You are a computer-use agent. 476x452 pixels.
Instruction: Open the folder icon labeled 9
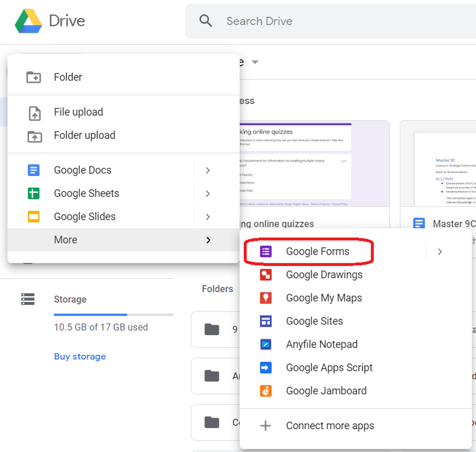pyautogui.click(x=212, y=329)
